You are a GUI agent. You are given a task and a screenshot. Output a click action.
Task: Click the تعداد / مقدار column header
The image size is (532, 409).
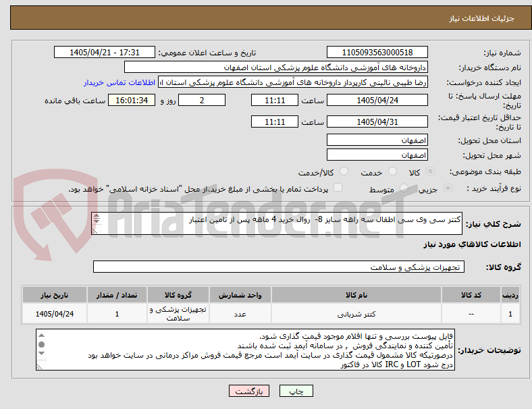tap(117, 295)
